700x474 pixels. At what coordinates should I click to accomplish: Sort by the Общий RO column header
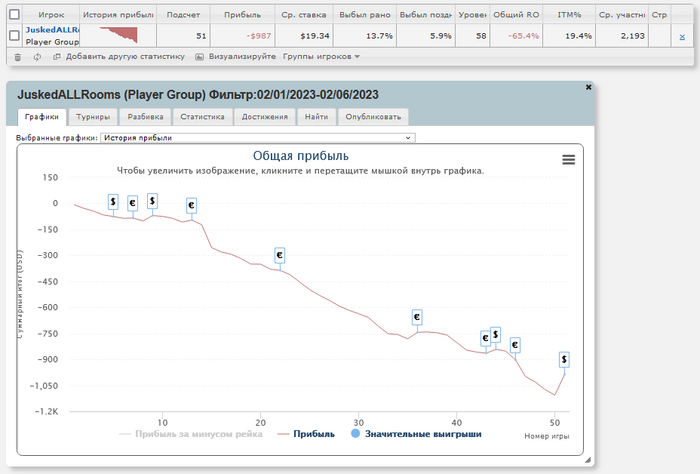pos(516,15)
